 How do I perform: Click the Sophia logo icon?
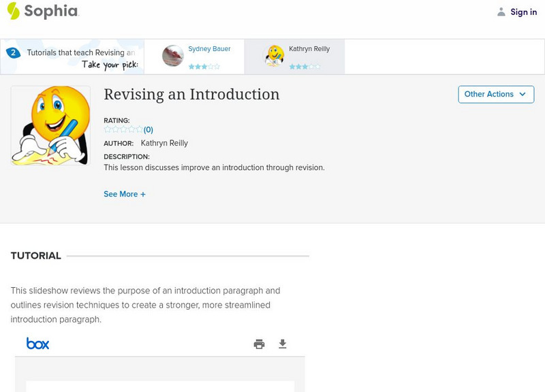[x=13, y=11]
